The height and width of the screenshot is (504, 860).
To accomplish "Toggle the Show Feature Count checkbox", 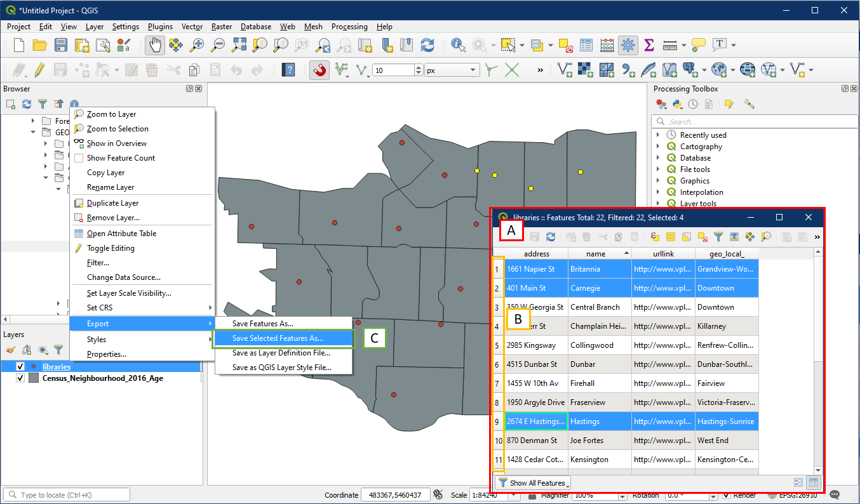I will 79,158.
